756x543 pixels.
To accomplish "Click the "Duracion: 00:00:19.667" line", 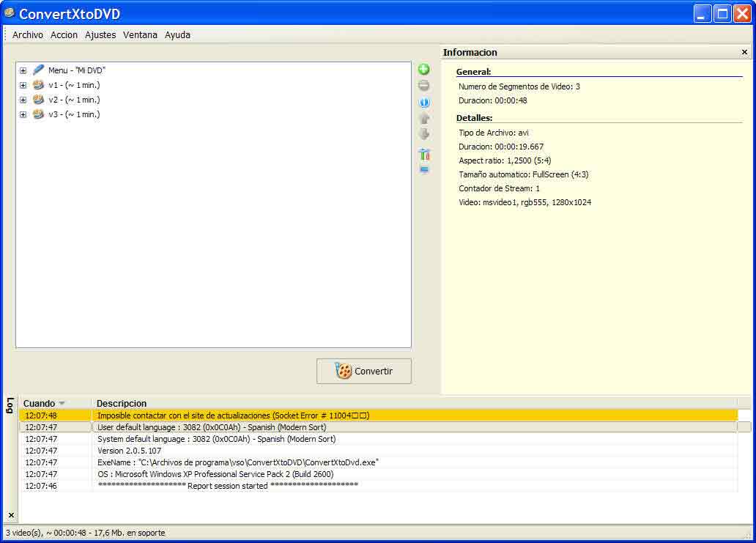I will (501, 147).
